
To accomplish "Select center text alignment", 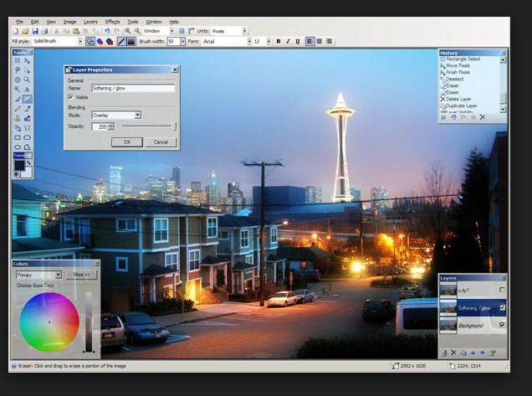I will coord(320,41).
